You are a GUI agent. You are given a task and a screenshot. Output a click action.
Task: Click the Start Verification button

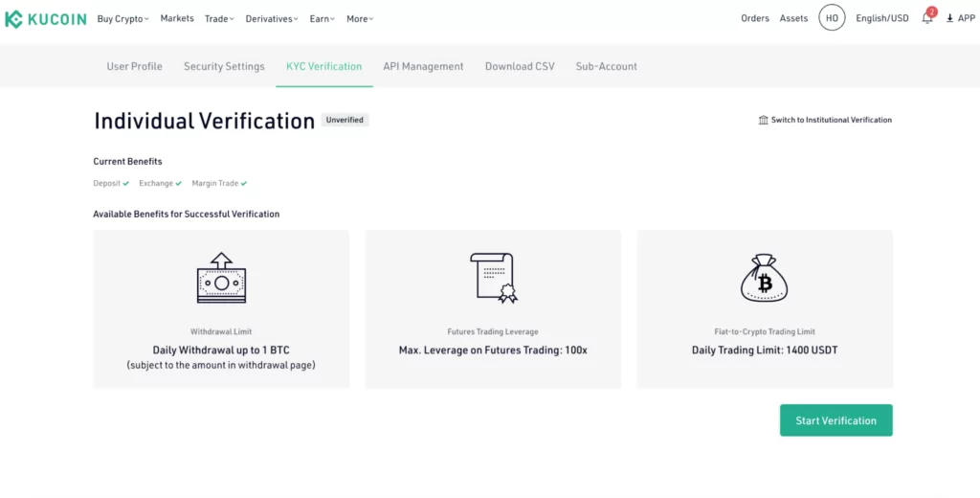coord(835,420)
